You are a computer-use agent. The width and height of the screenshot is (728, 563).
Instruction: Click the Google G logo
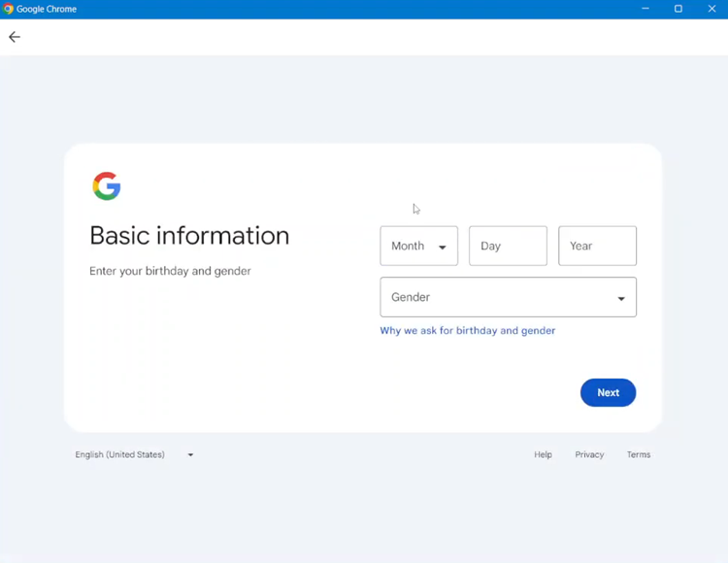tap(107, 186)
